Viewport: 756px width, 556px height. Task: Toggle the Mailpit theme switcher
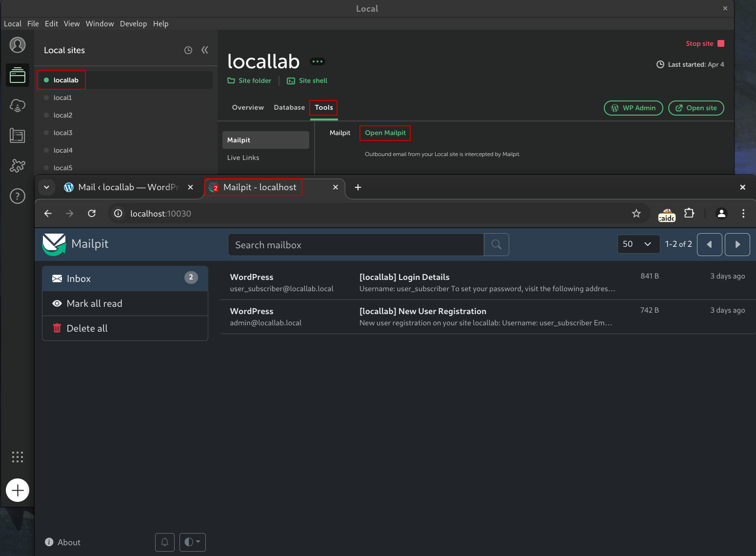point(193,542)
